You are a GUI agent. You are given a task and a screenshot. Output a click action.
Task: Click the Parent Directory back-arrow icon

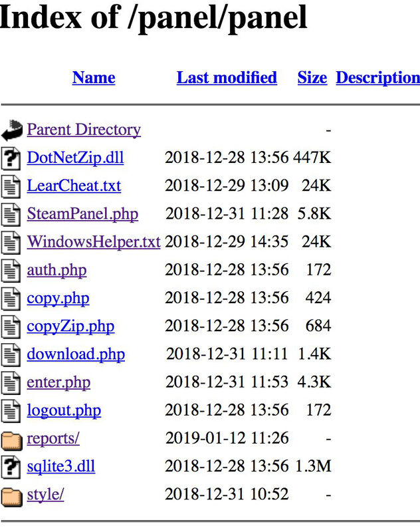pyautogui.click(x=12, y=130)
